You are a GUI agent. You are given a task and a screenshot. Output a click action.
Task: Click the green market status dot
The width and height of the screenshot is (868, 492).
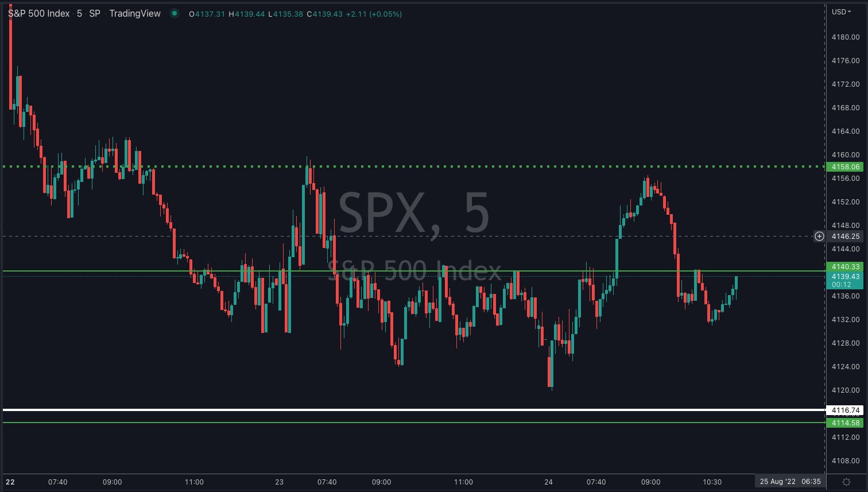(x=175, y=13)
